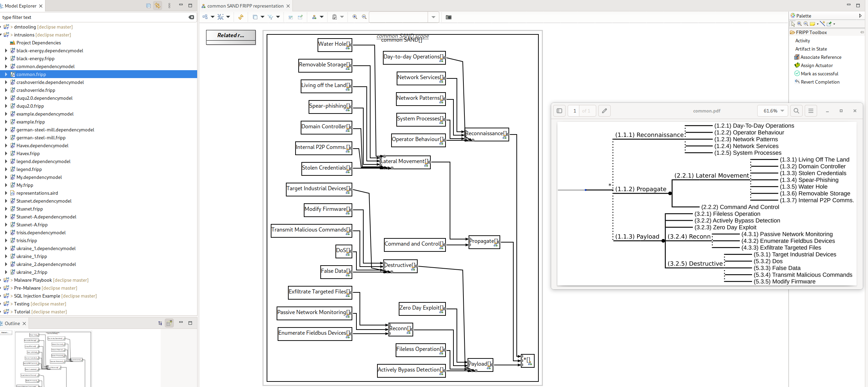
Task: Export diagram as image with camera icon
Action: (449, 17)
